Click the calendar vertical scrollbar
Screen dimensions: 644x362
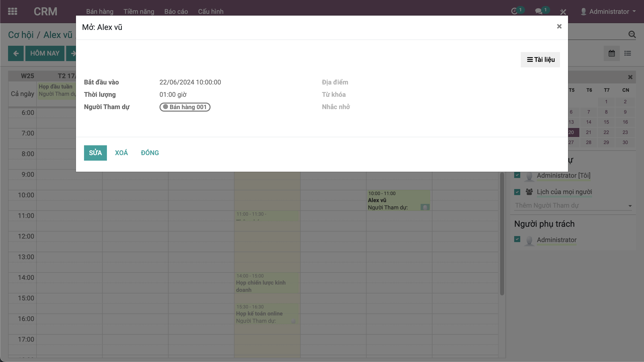coord(502,234)
